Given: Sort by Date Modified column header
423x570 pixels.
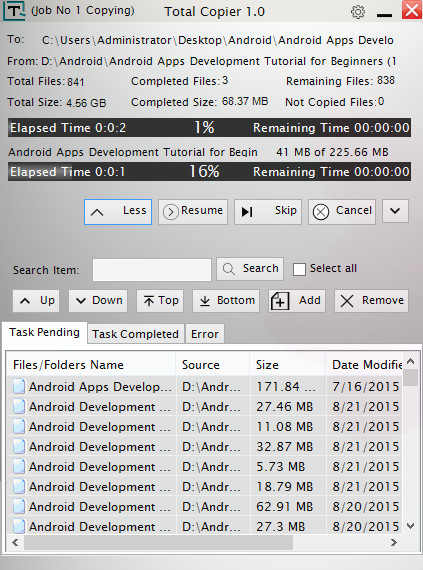Looking at the screenshot, I should [364, 365].
